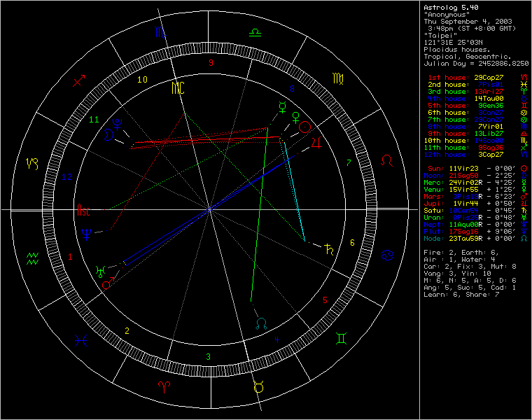
Task: Select the Pluto symbol near the Moon
Action: pos(118,124)
